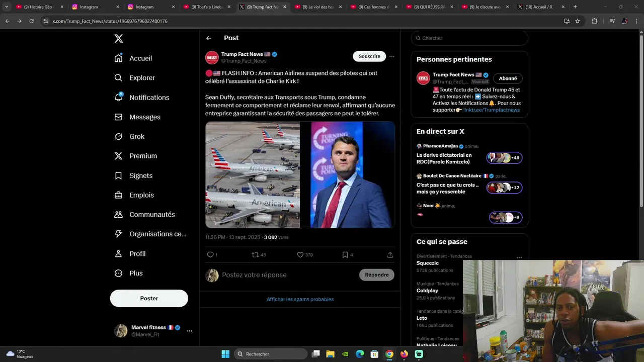Bookmark the post using bookmark icon
The width and height of the screenshot is (644, 362).
tap(345, 255)
